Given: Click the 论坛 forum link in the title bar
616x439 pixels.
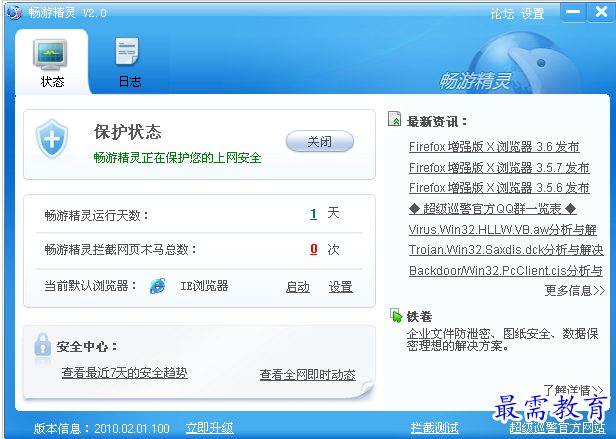Looking at the screenshot, I should coord(502,14).
